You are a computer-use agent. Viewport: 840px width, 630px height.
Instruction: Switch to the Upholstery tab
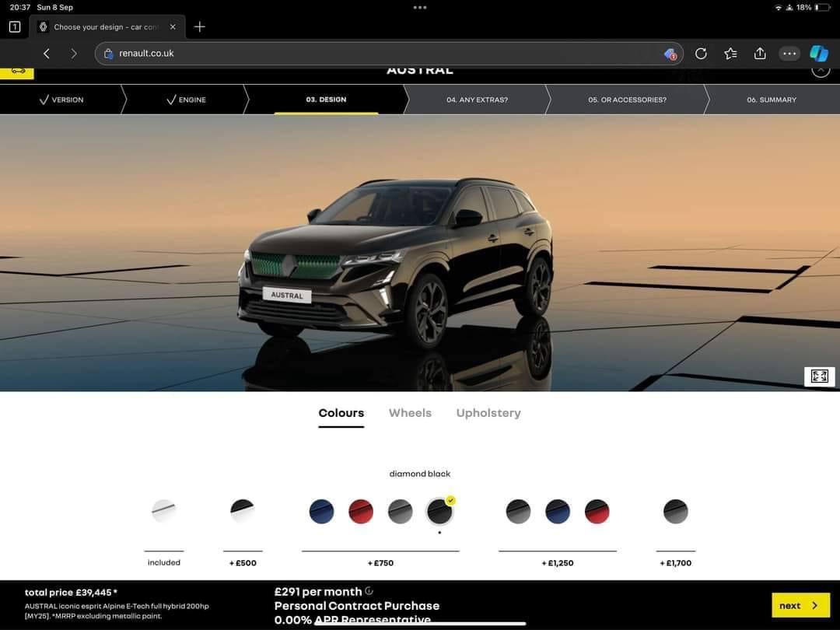point(488,413)
